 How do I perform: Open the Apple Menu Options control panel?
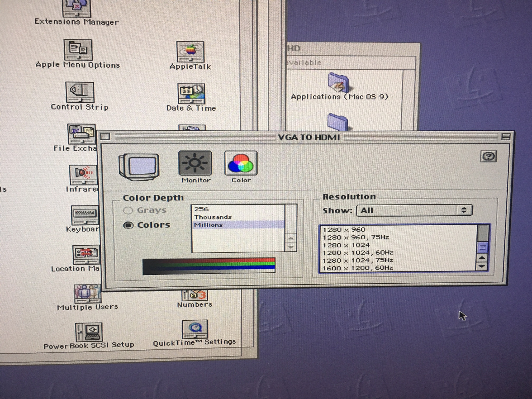[78, 50]
